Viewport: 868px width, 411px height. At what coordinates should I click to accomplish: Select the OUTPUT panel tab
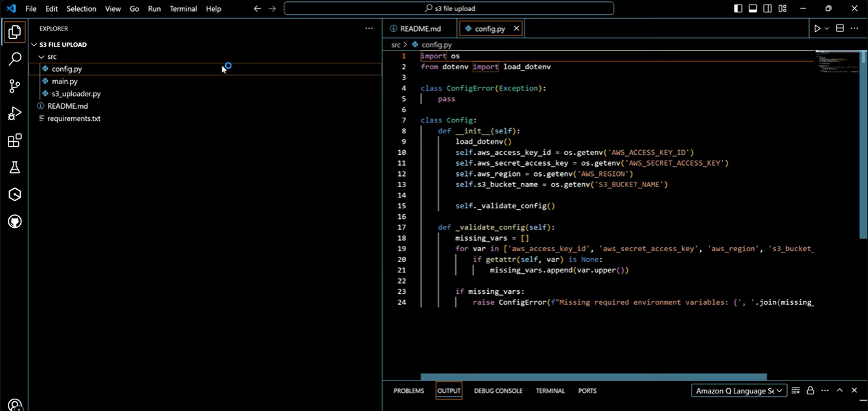coord(448,391)
